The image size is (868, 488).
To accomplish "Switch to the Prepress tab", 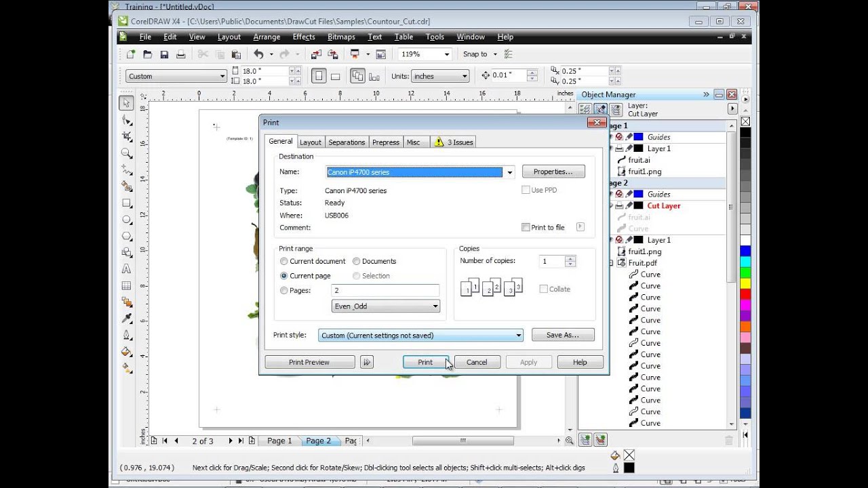I will click(386, 142).
